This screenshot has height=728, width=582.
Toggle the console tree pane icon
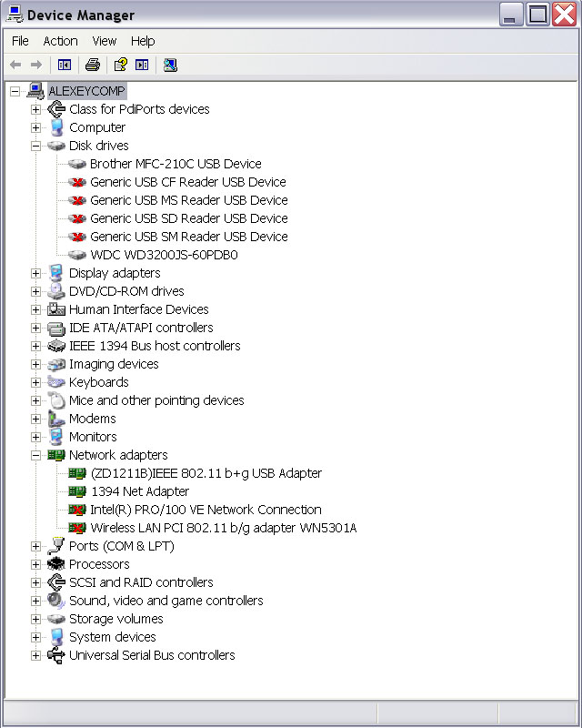(65, 65)
